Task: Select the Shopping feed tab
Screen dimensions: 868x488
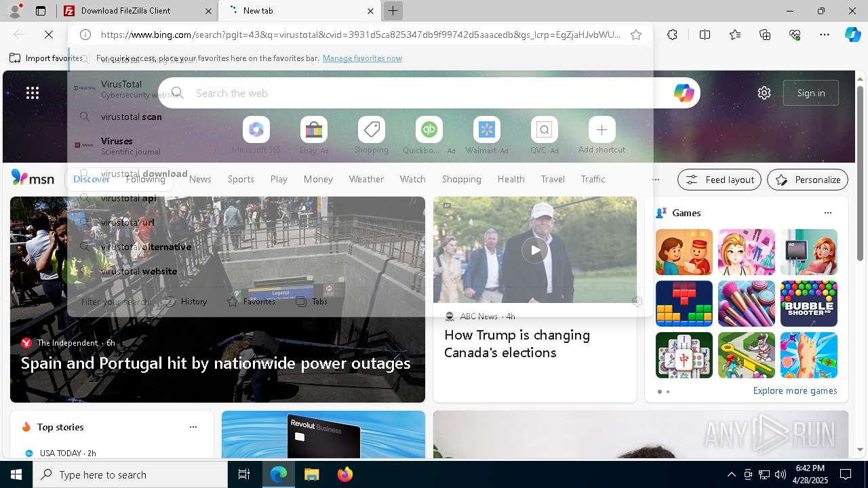Action: [462, 179]
